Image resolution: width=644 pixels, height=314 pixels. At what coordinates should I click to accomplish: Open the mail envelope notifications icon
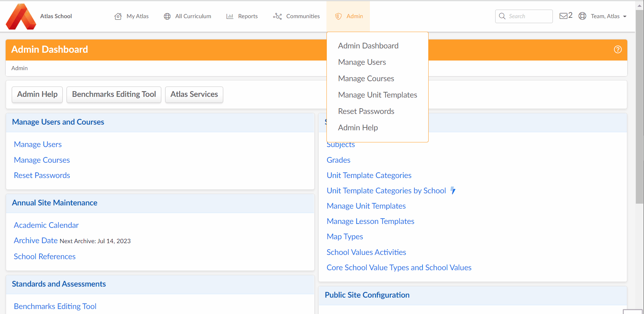563,16
